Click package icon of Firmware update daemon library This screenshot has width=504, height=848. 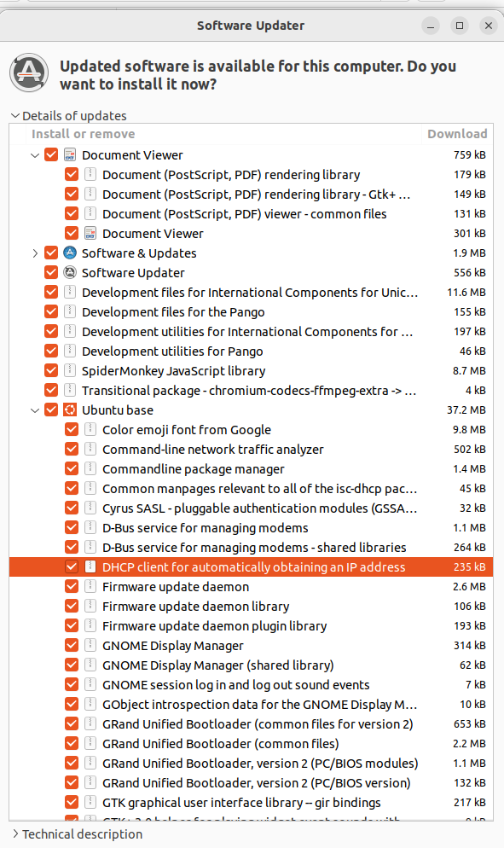(90, 606)
